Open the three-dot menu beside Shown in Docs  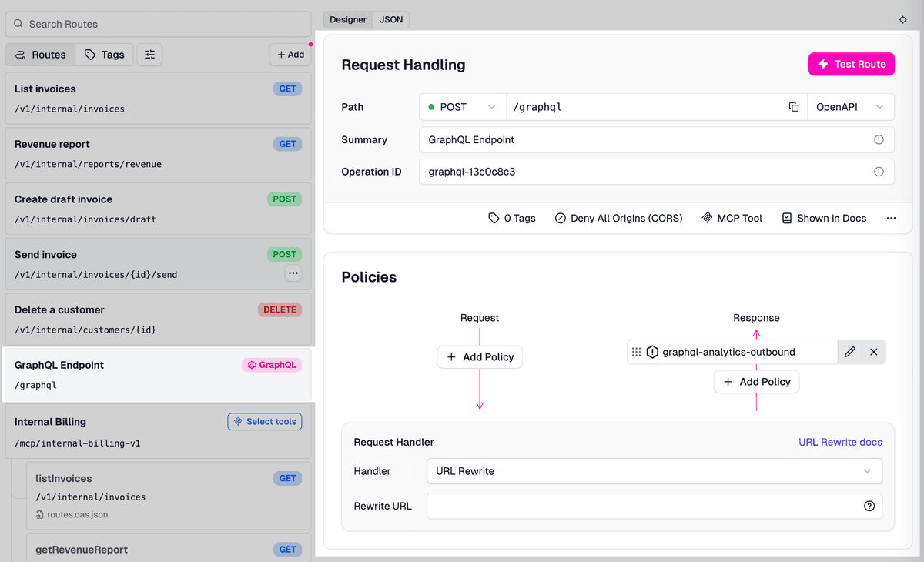coord(891,218)
